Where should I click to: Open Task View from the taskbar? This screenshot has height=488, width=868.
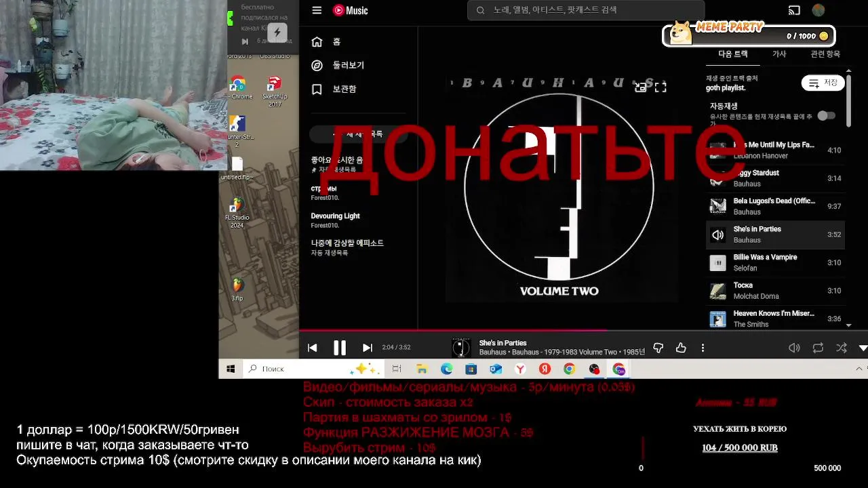397,369
